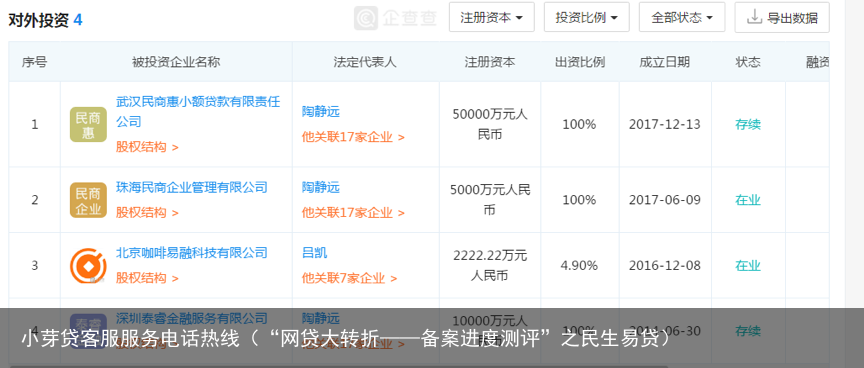
Task: Select the date 2016-12-08
Action: click(665, 266)
